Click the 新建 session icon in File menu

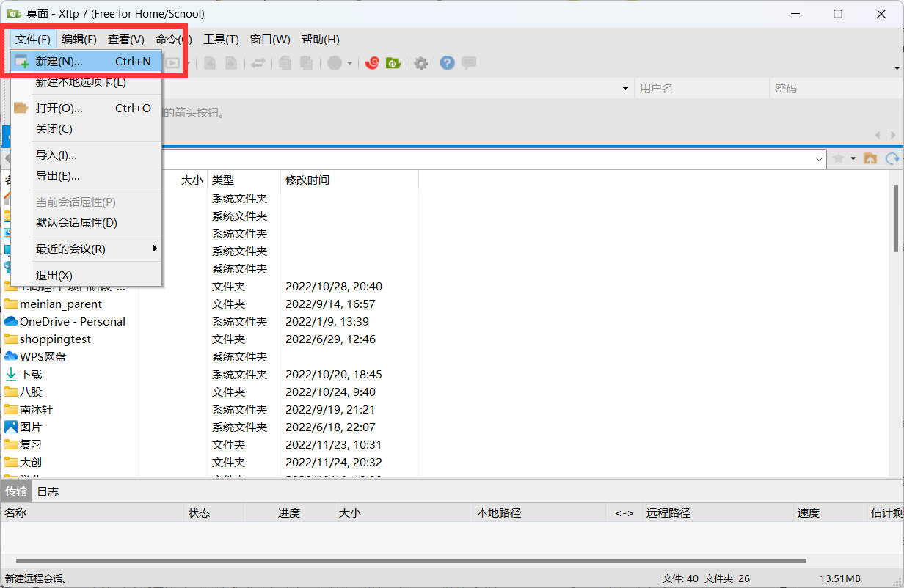pos(21,62)
